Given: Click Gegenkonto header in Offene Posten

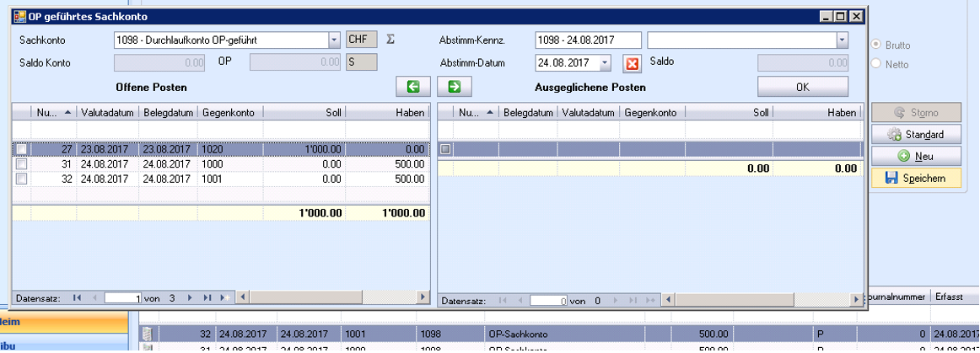Looking at the screenshot, I should tap(230, 112).
